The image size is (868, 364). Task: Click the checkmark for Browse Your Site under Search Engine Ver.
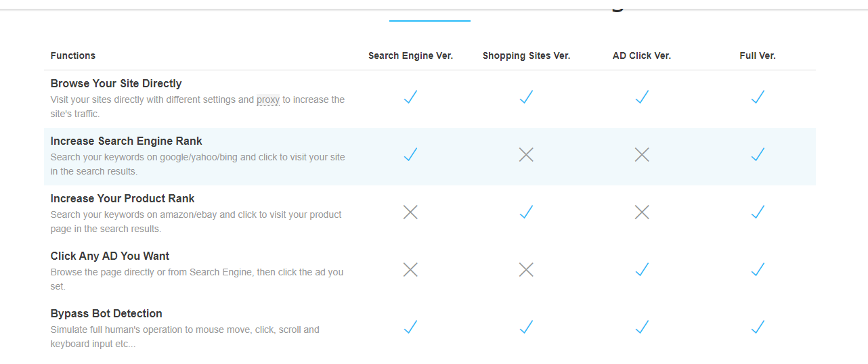tap(410, 97)
